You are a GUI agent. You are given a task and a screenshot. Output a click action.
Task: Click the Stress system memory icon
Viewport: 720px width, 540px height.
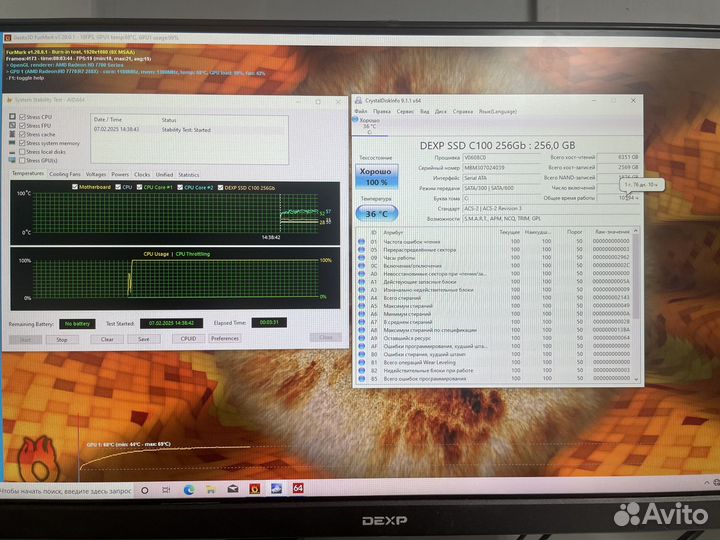tap(12, 143)
